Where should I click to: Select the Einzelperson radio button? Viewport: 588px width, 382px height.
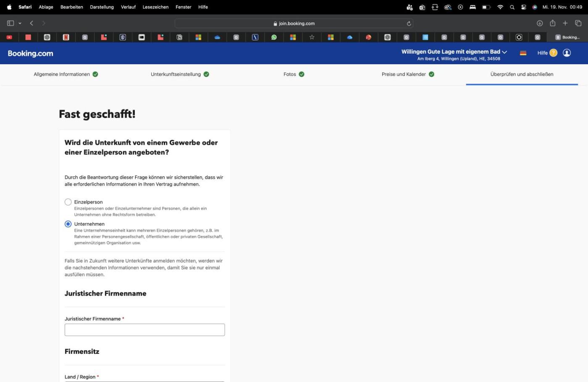68,202
